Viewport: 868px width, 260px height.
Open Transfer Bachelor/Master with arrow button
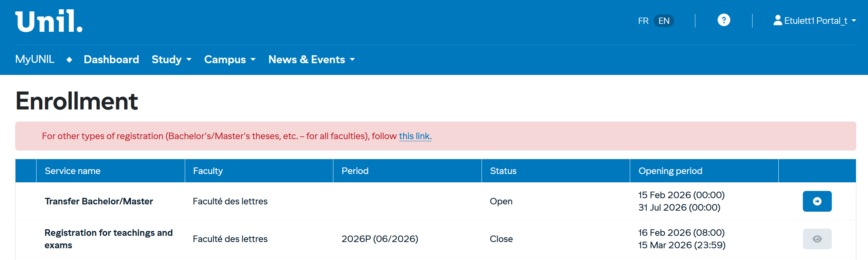[817, 201]
